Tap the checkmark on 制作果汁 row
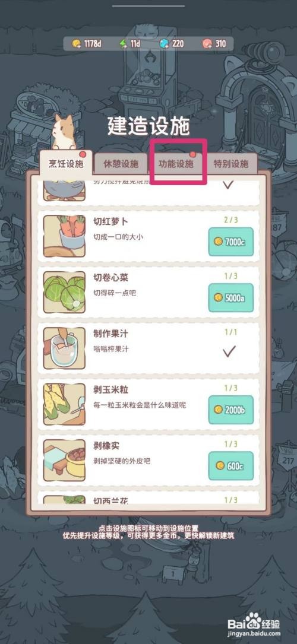297x644 pixels. (x=229, y=351)
